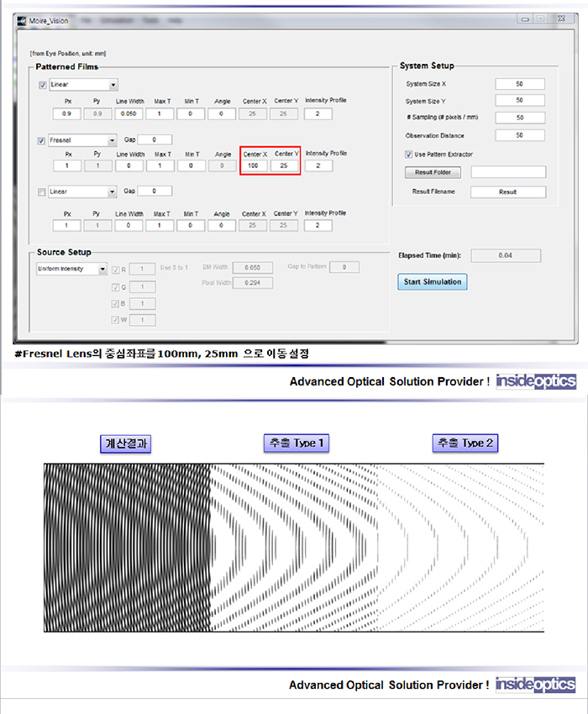Click the lower insideoptics logo

[x=535, y=685]
